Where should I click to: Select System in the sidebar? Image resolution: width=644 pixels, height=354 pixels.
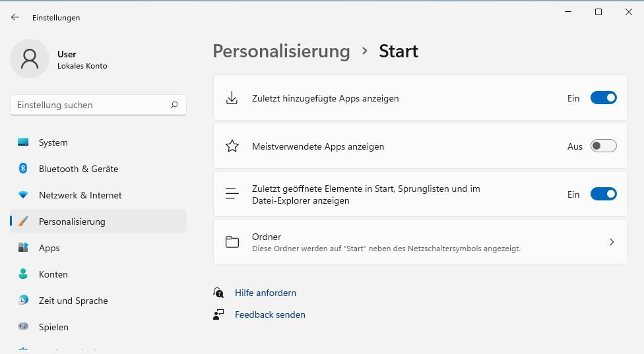pos(53,142)
